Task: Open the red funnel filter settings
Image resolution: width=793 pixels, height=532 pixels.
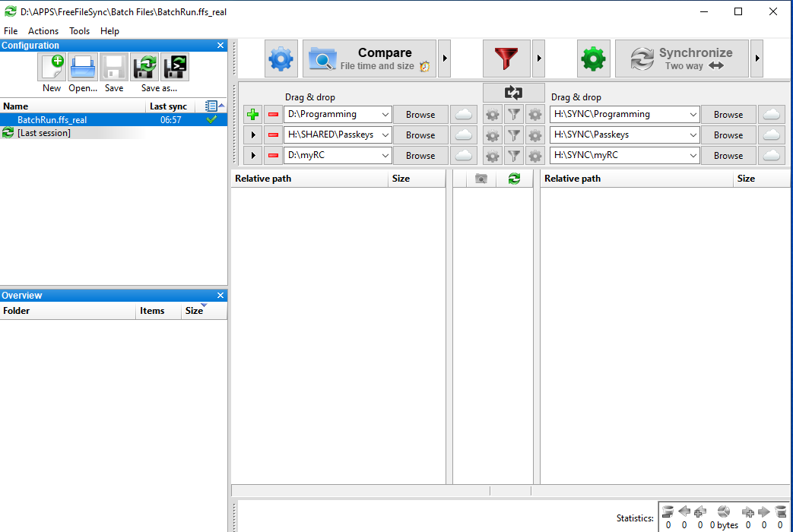Action: 506,59
